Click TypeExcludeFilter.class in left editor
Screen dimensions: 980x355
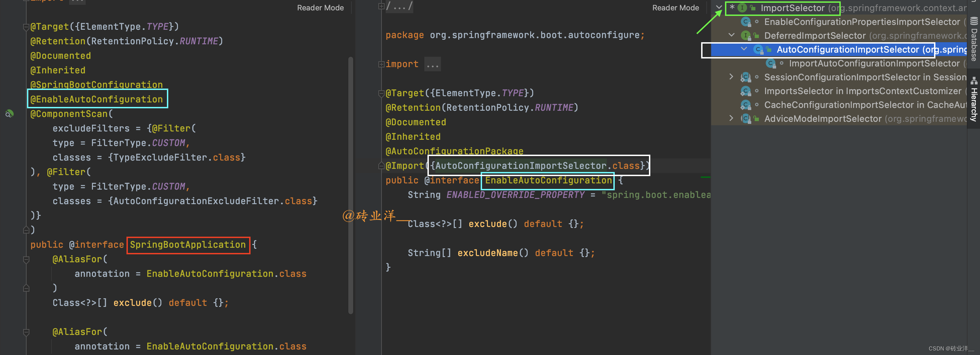tap(177, 157)
